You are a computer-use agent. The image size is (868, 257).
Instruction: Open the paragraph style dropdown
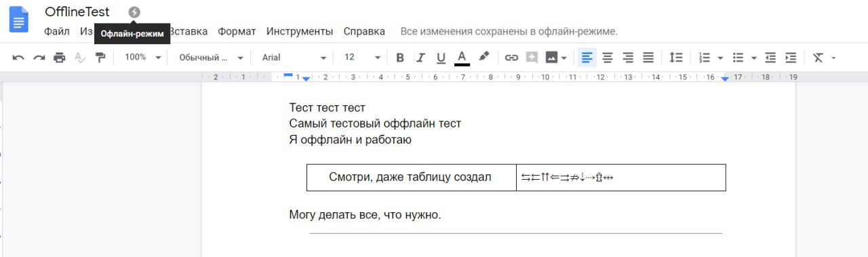pos(211,58)
